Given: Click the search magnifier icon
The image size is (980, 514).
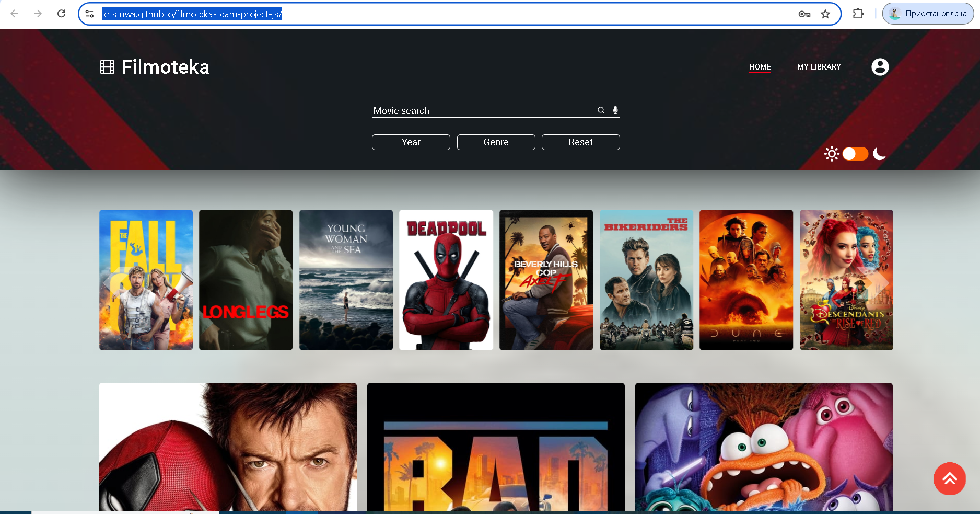Looking at the screenshot, I should click(601, 110).
